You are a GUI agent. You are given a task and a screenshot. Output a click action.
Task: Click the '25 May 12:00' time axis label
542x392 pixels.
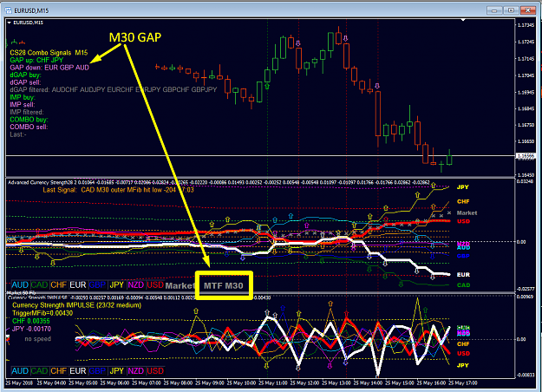click(x=305, y=383)
